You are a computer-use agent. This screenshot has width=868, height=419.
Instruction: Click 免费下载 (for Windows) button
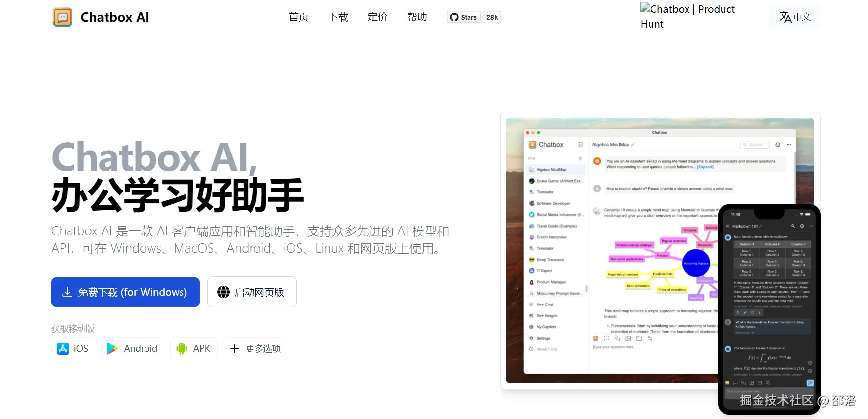(125, 292)
